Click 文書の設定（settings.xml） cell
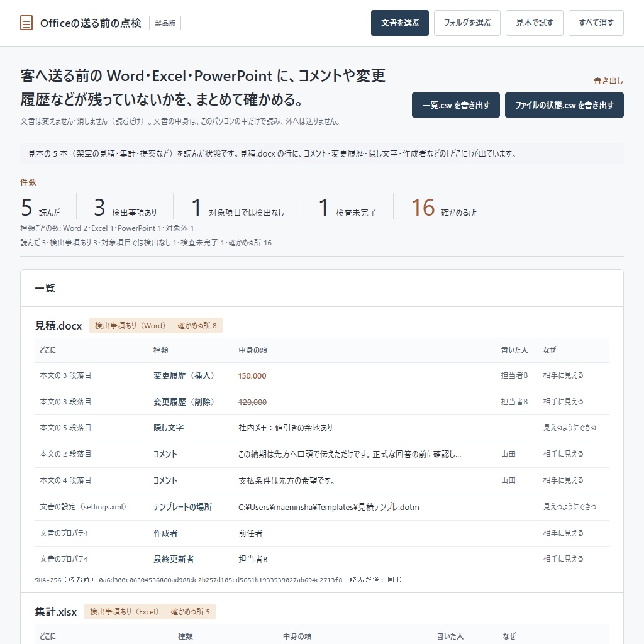Image resolution: width=644 pixels, height=644 pixels. click(83, 507)
